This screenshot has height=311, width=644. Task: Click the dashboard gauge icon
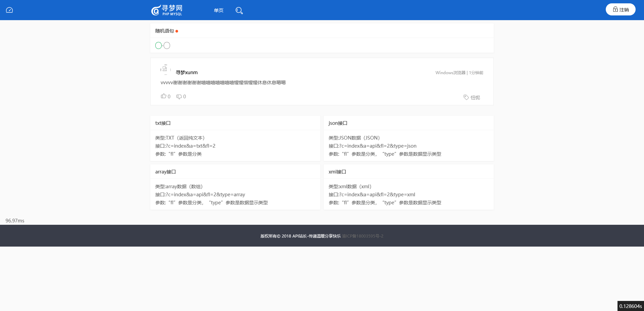9,10
